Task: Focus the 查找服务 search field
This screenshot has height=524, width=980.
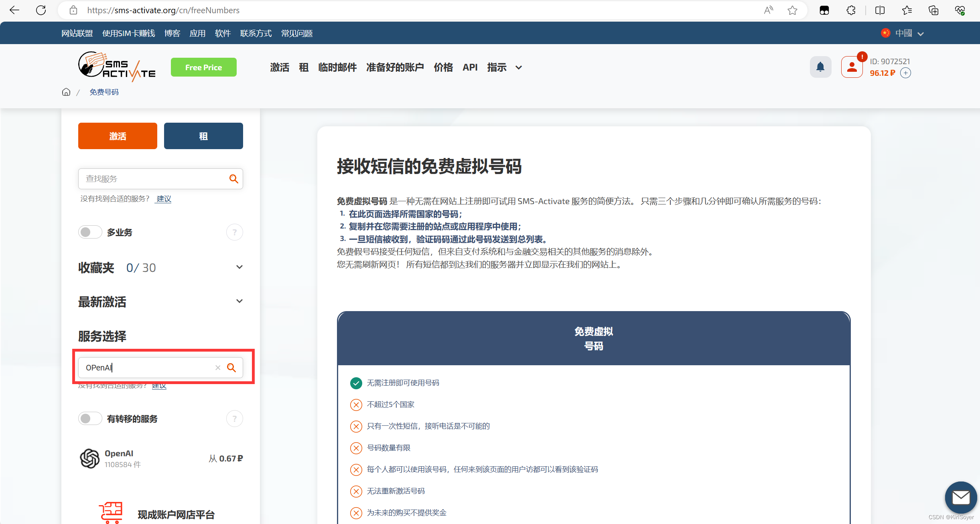Action: pyautogui.click(x=160, y=179)
